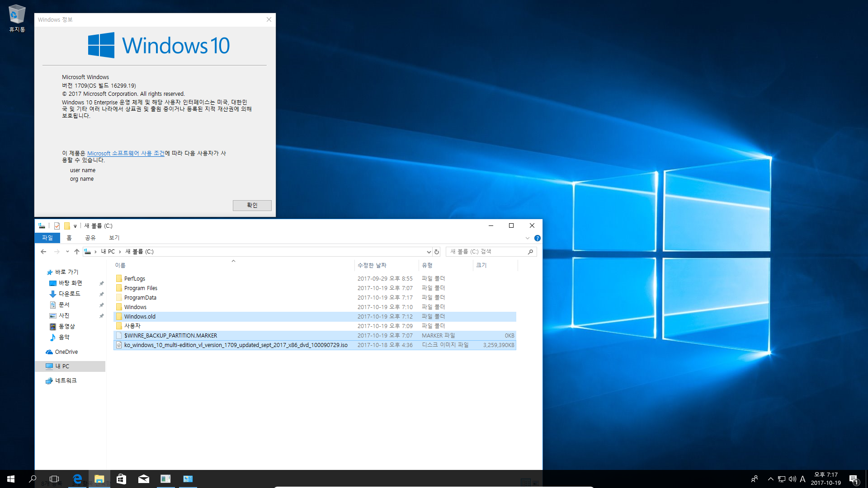Go up one folder level arrow
This screenshot has width=868, height=488.
coord(77,252)
